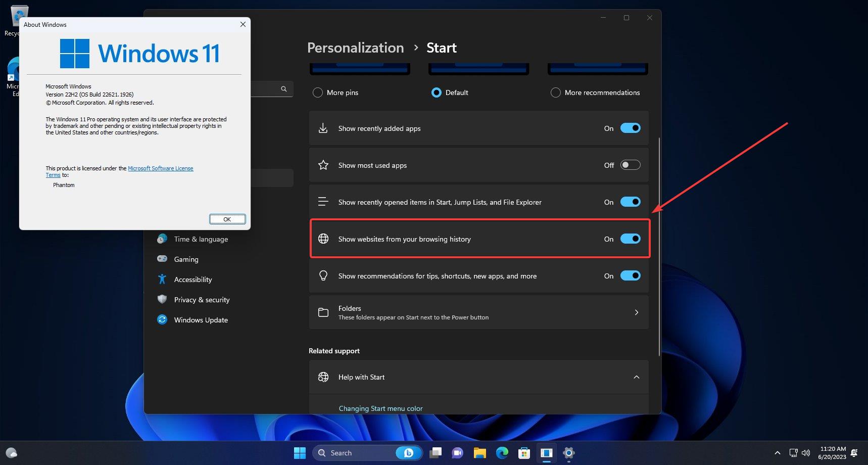Click the lightbulb icon for recommendations
The image size is (868, 465).
[x=323, y=275]
